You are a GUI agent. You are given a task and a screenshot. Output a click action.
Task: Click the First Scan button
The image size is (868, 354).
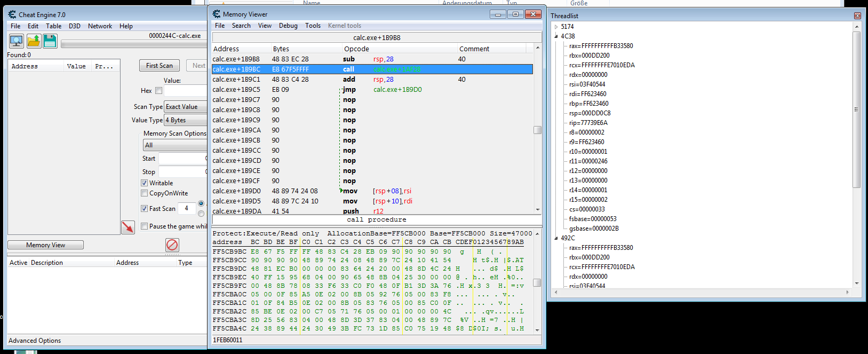point(160,66)
